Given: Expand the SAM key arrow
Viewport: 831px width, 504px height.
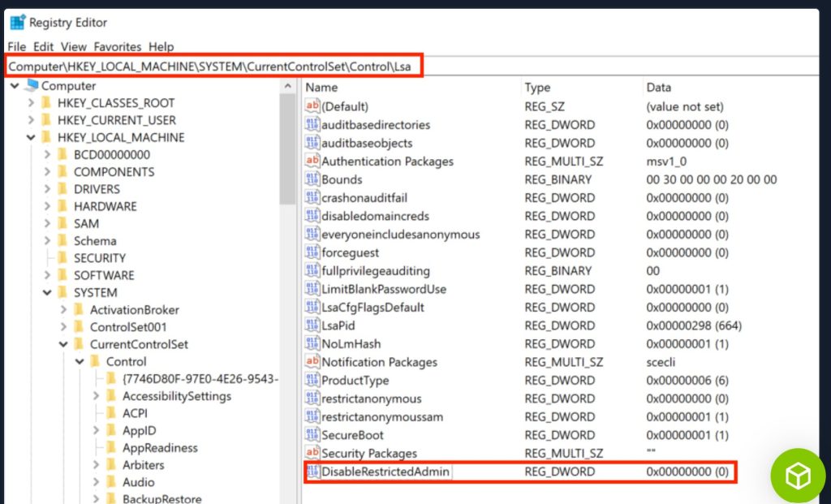Looking at the screenshot, I should click(x=47, y=224).
